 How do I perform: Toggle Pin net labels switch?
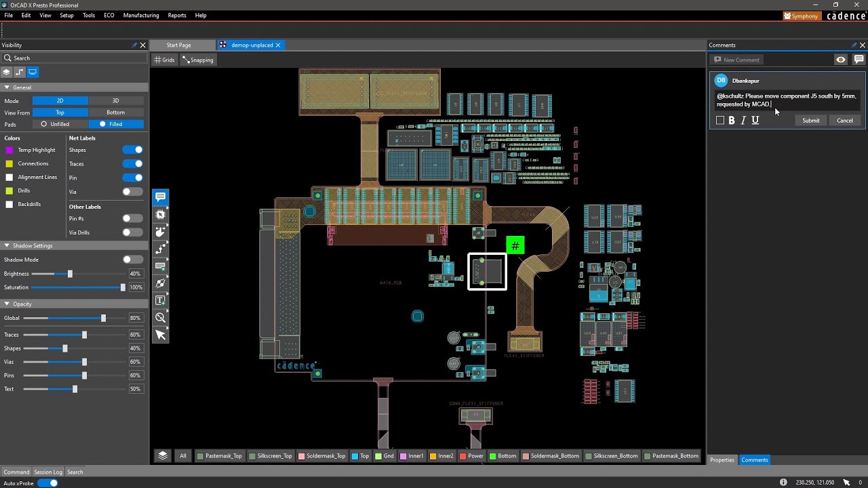pos(133,178)
